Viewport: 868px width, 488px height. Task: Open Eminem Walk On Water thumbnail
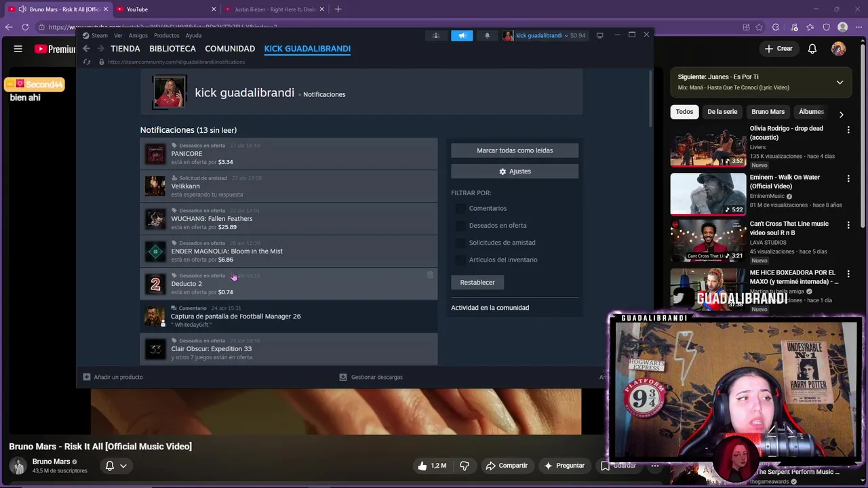point(708,194)
